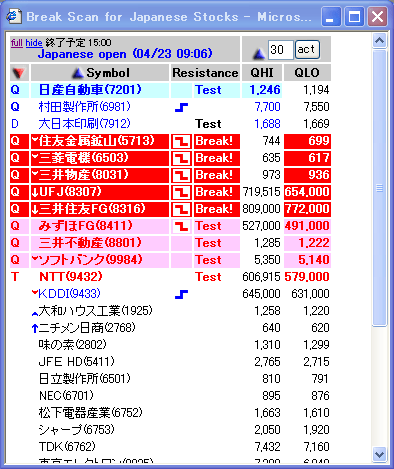Click the scrollbar down arrow

coord(379,454)
